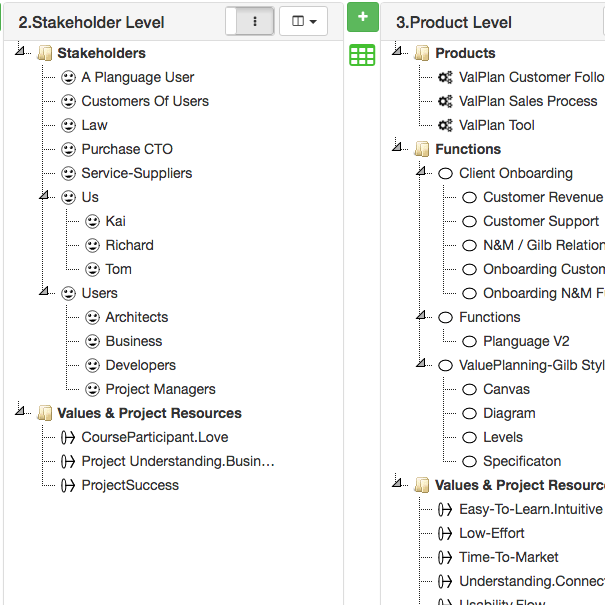Collapse the Users stakeholder node
The image size is (605, 605).
coord(44,291)
